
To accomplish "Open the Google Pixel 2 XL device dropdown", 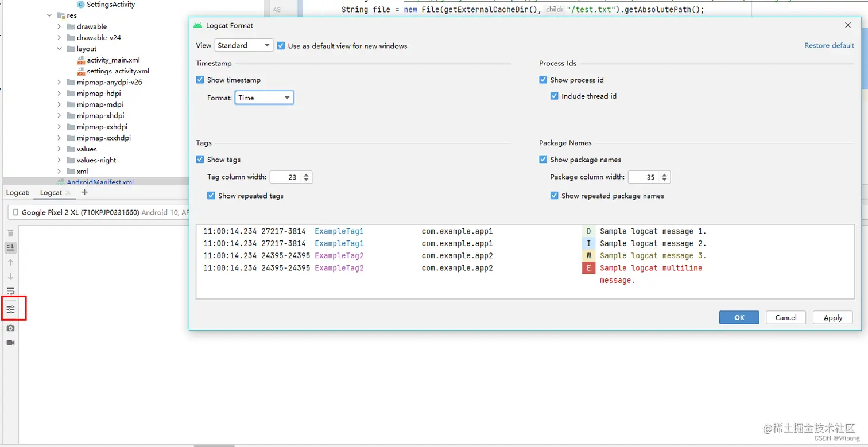I will coord(99,212).
